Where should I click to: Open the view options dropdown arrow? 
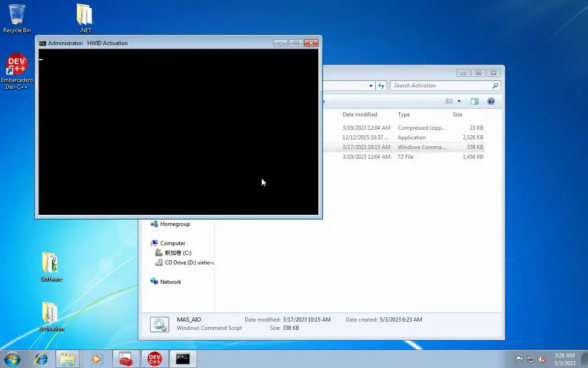coord(459,101)
